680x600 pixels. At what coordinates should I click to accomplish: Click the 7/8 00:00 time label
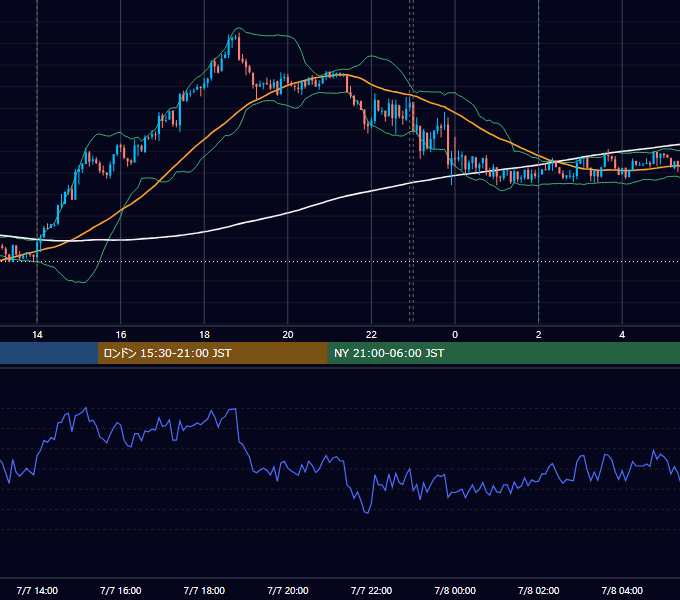click(x=455, y=590)
